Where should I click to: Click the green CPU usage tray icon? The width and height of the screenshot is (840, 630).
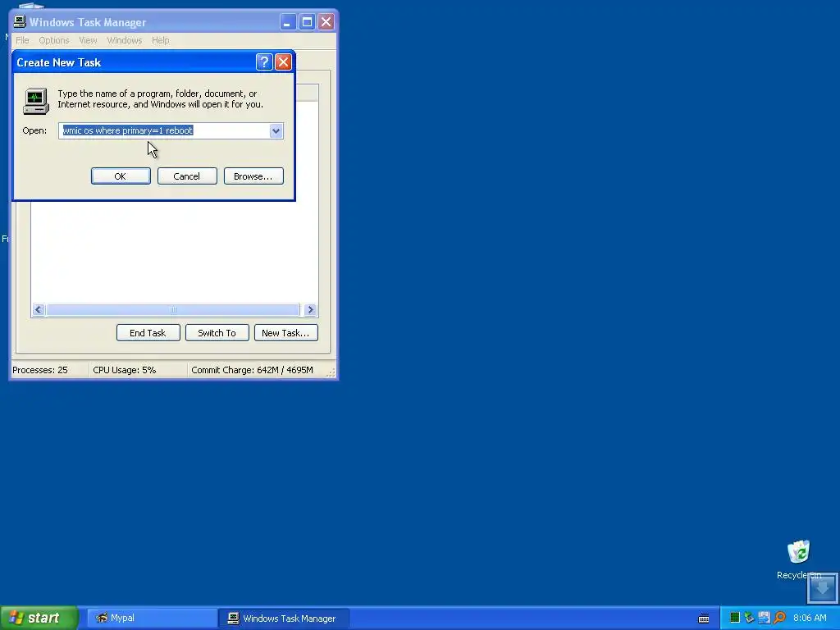(735, 618)
